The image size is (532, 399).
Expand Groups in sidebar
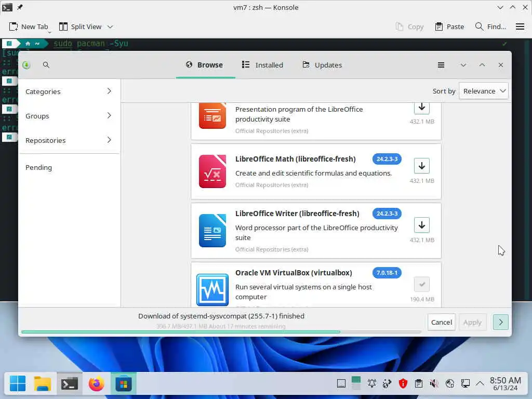click(69, 116)
